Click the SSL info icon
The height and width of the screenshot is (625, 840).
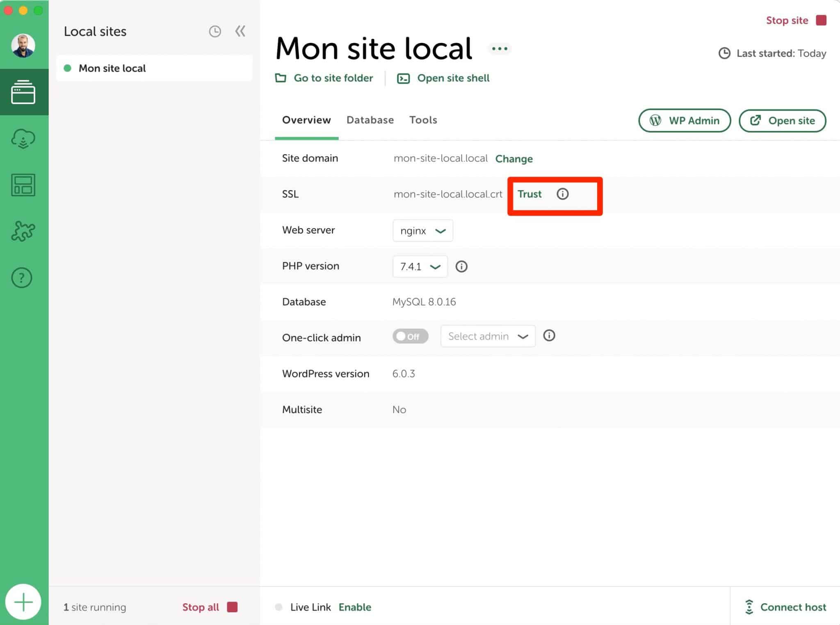click(x=563, y=194)
